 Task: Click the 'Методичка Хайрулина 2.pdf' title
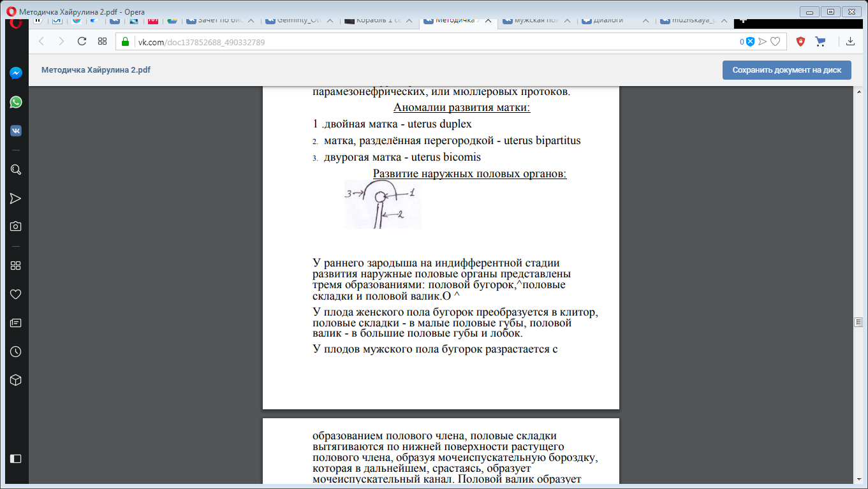coord(96,70)
